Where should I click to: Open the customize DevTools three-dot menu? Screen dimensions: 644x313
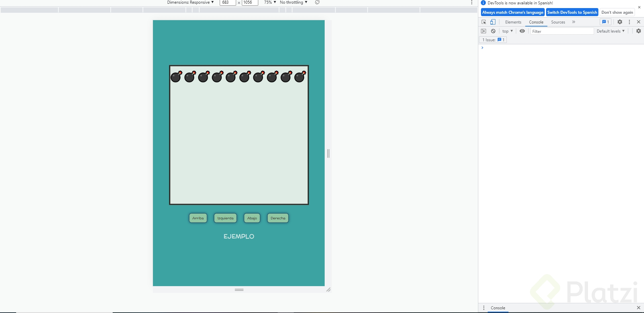(630, 22)
